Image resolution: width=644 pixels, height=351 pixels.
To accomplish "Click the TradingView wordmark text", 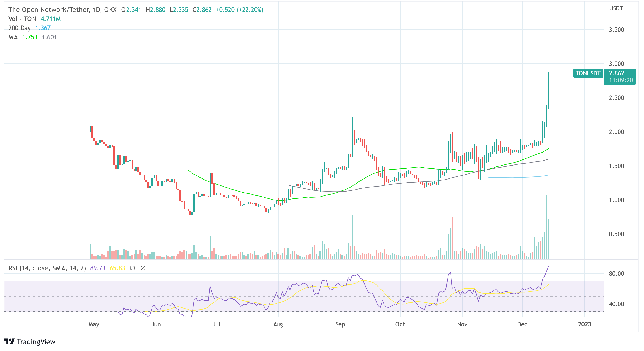I will click(36, 341).
